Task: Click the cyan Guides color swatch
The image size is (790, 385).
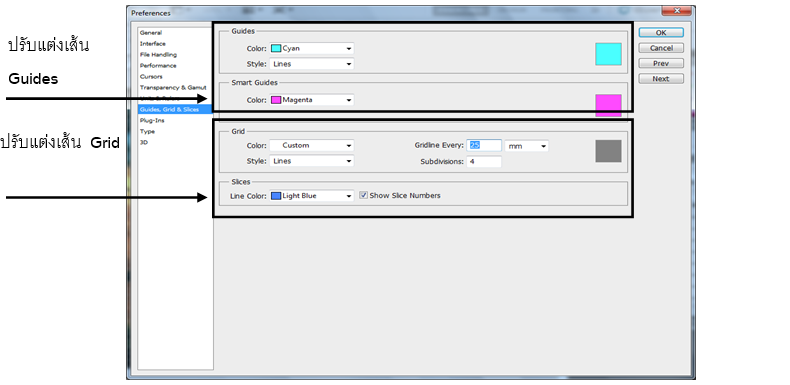Action: pos(608,54)
